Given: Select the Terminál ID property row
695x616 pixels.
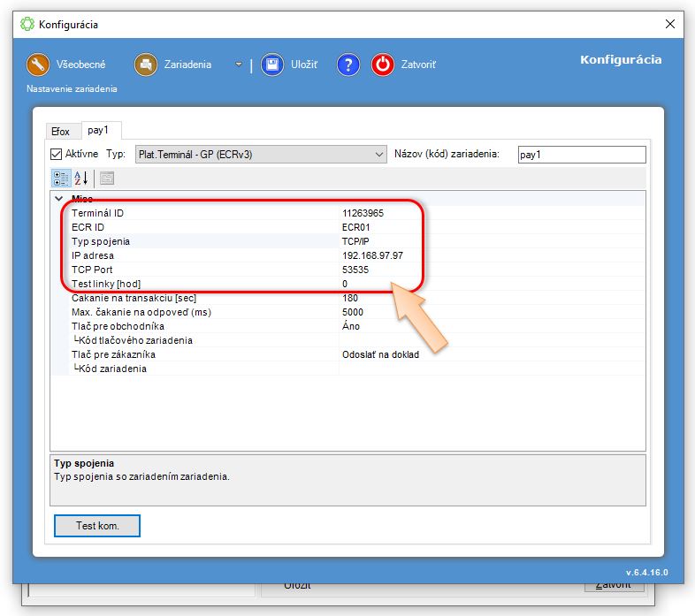Looking at the screenshot, I should click(x=348, y=213).
